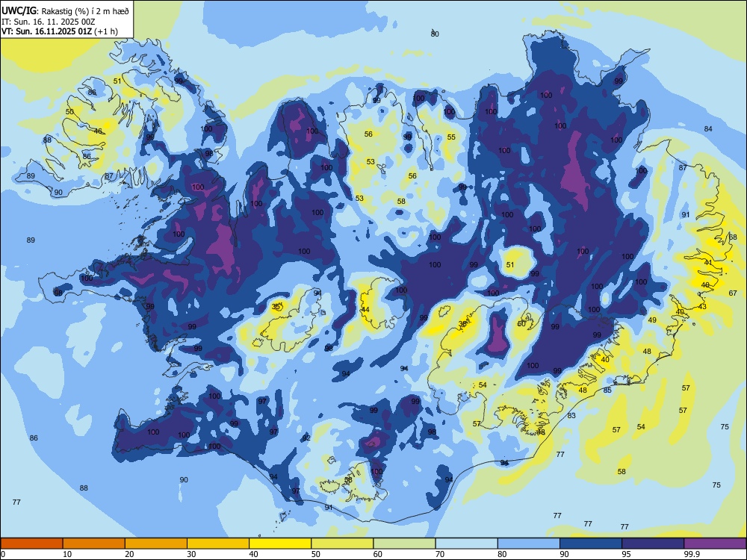Select the '83' reading along the south coast
The image size is (747, 560).
click(x=571, y=415)
